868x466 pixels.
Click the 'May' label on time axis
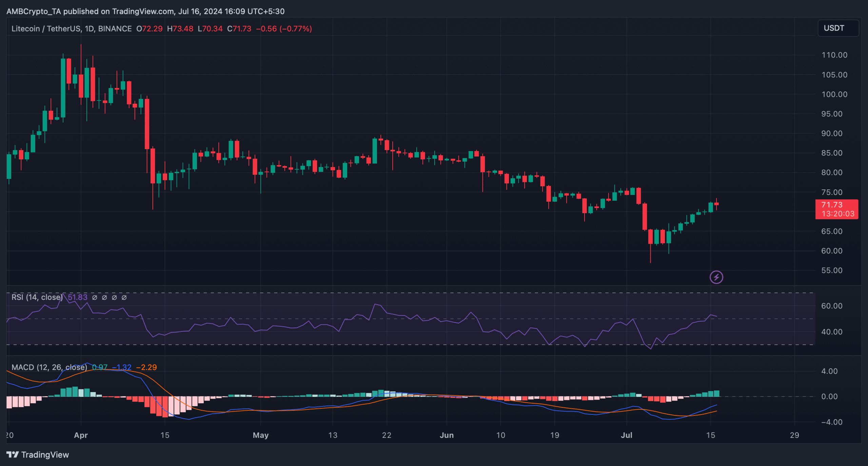pyautogui.click(x=260, y=435)
